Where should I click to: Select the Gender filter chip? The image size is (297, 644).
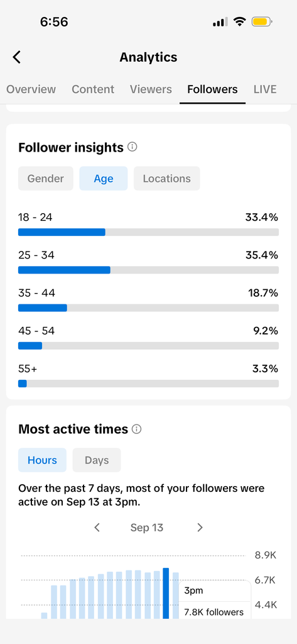(x=46, y=179)
